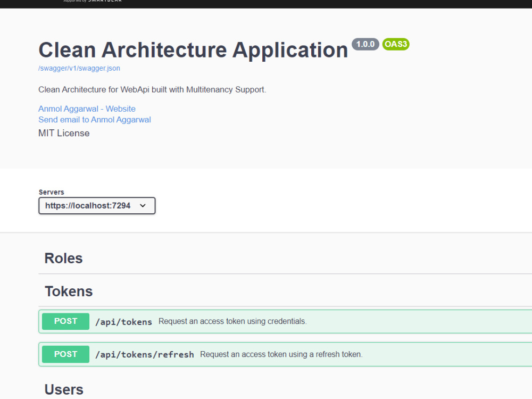Image resolution: width=532 pixels, height=399 pixels.
Task: Click the chevron arrow in Servers selector
Action: click(x=143, y=205)
